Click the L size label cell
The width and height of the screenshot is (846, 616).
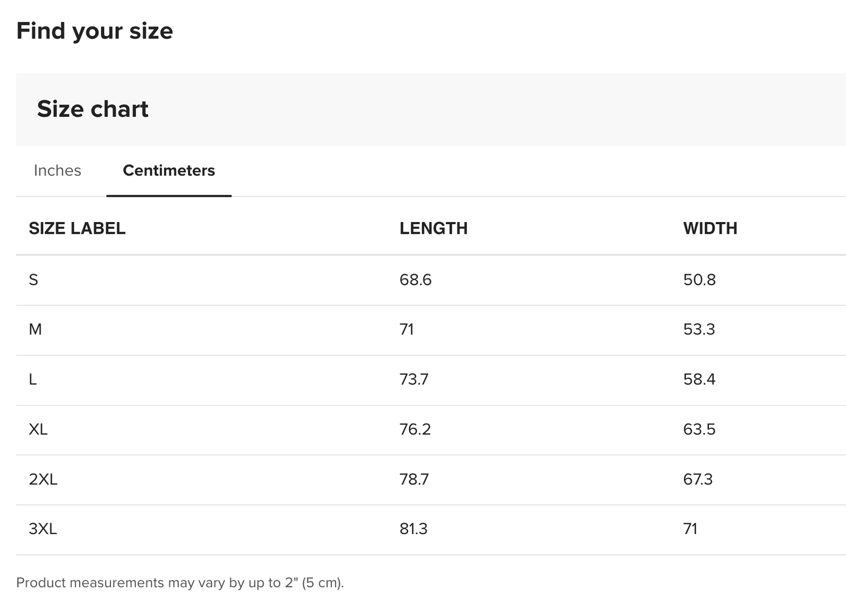(x=33, y=379)
